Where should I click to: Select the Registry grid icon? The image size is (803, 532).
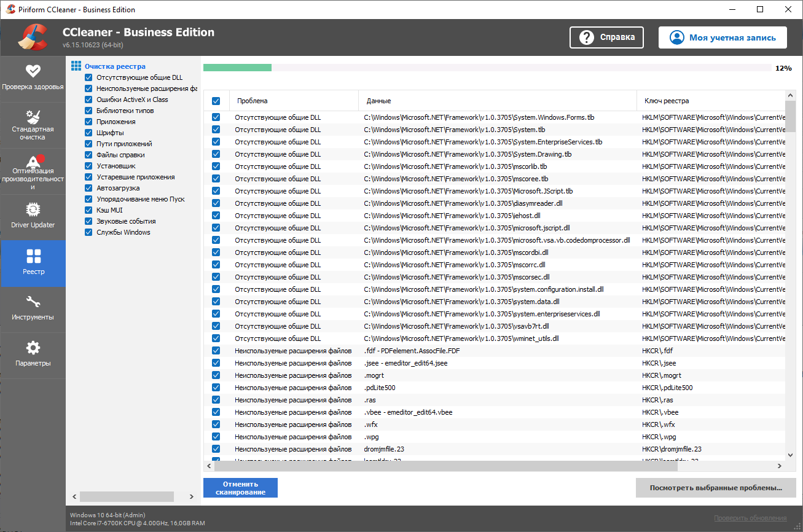click(33, 256)
